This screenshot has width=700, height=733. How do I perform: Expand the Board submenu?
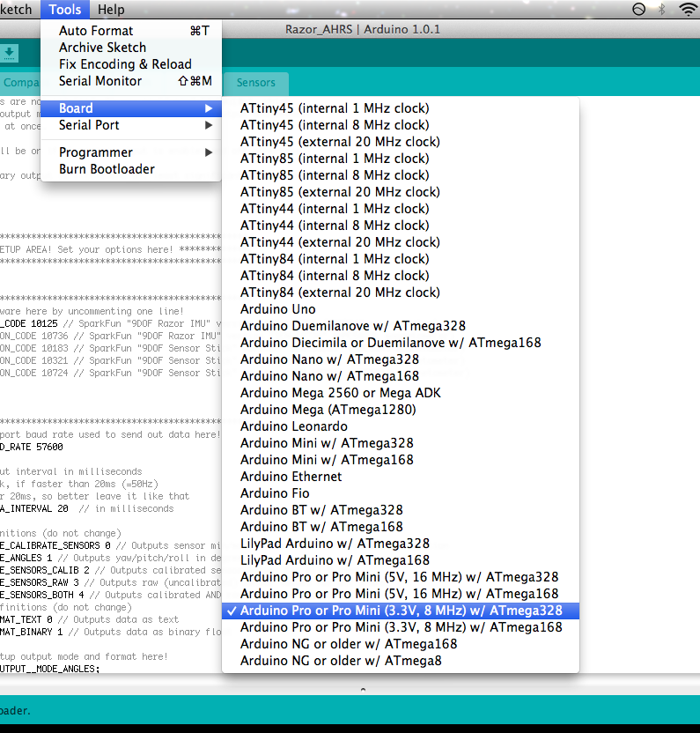tap(131, 108)
